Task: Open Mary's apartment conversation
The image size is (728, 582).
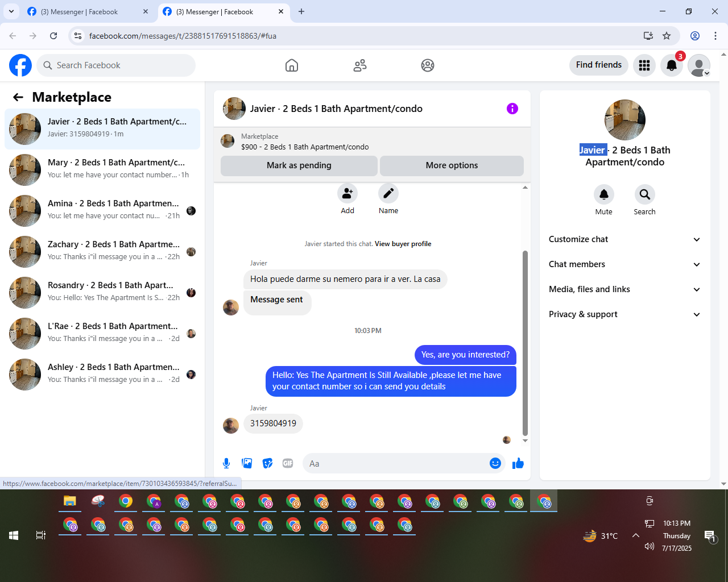Action: pyautogui.click(x=102, y=170)
